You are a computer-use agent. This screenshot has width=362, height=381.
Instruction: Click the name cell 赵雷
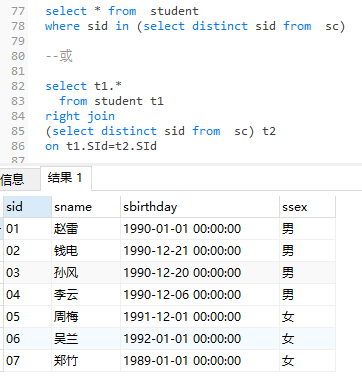point(86,229)
